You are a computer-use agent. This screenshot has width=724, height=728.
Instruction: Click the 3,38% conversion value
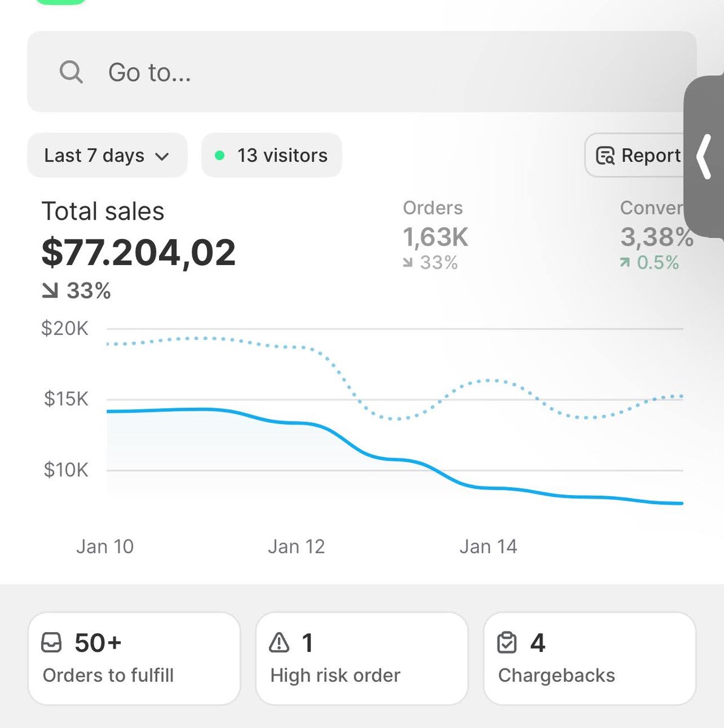[657, 237]
